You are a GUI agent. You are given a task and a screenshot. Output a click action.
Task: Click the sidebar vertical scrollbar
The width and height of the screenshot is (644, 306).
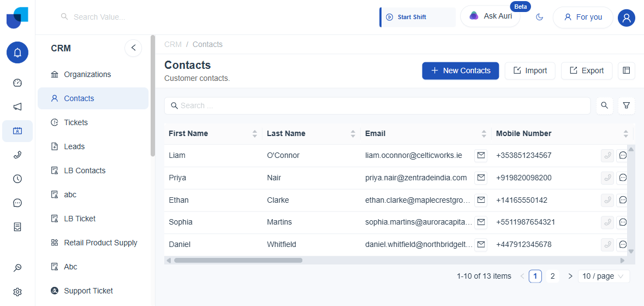[x=153, y=96]
